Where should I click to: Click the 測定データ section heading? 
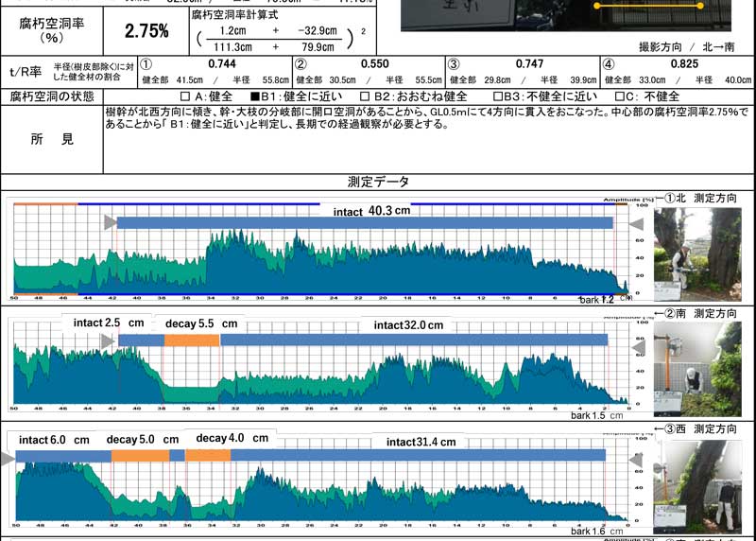click(x=378, y=182)
